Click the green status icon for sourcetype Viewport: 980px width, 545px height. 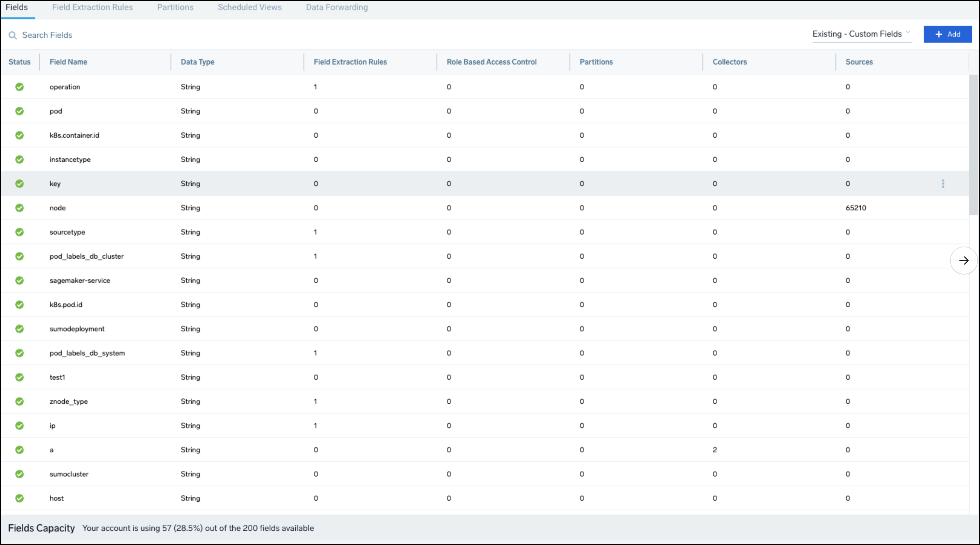(x=20, y=232)
